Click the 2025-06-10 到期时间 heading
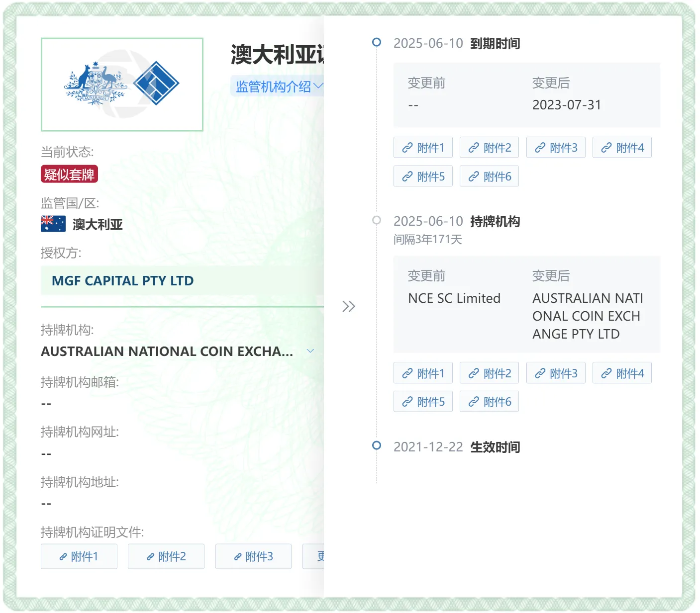This screenshot has height=613, width=700. (x=457, y=43)
